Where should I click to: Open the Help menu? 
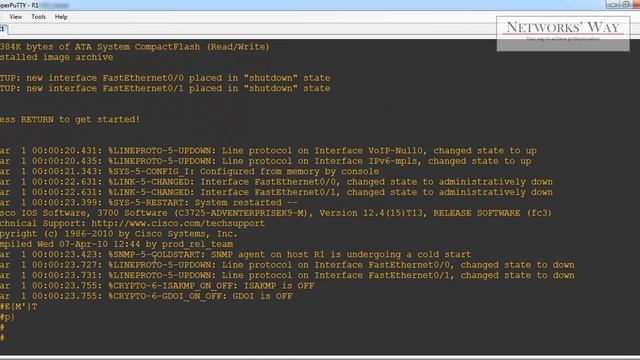click(61, 17)
